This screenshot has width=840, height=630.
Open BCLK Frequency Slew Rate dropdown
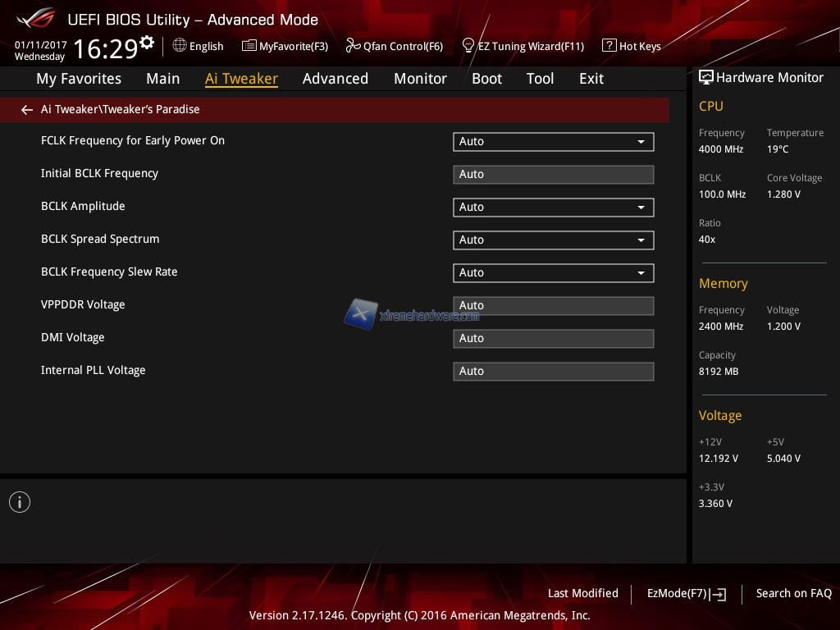pos(553,272)
